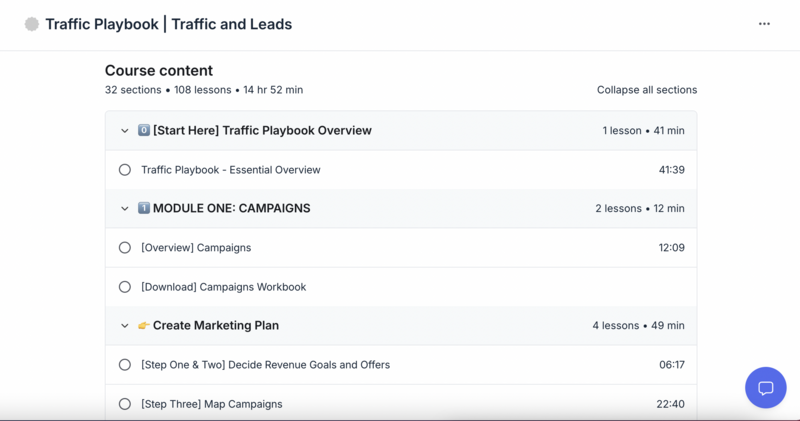800x421 pixels.
Task: Collapse the Start Here overview section chevron
Action: coord(124,131)
